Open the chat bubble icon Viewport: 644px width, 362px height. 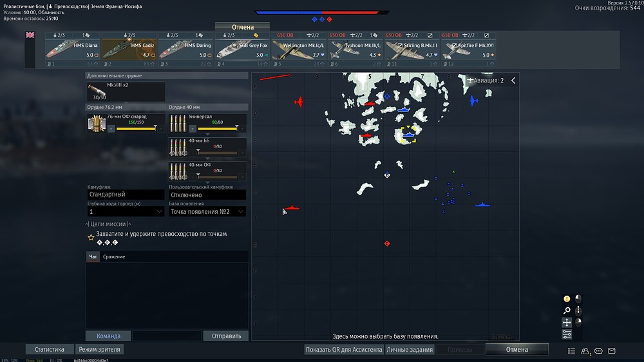598,351
